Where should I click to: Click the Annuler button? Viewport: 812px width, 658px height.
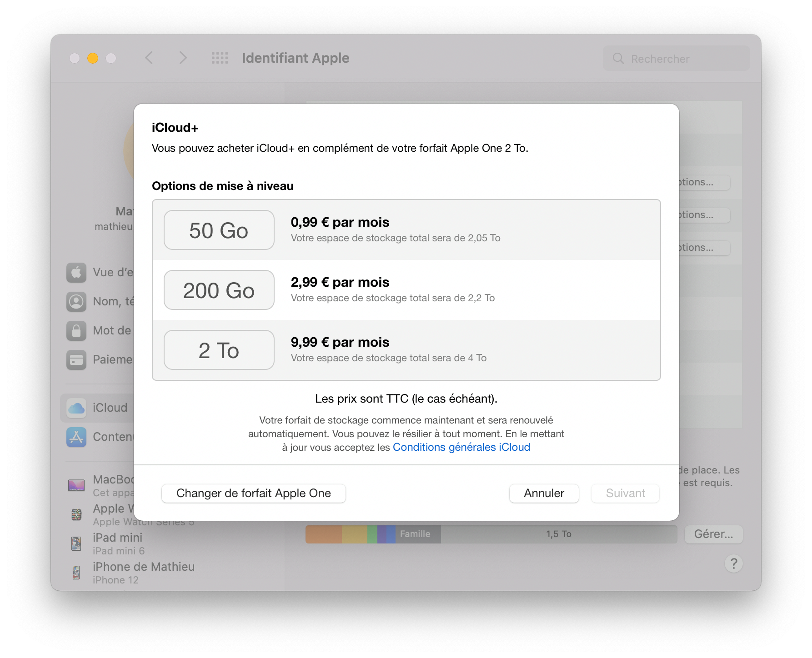[544, 493]
